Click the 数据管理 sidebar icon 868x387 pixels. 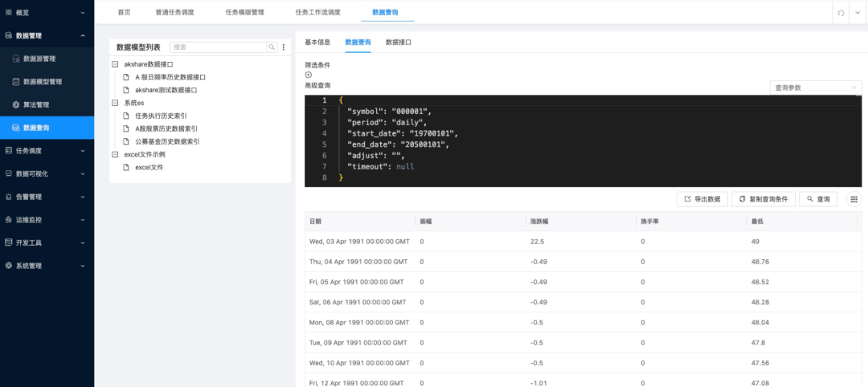[x=8, y=35]
